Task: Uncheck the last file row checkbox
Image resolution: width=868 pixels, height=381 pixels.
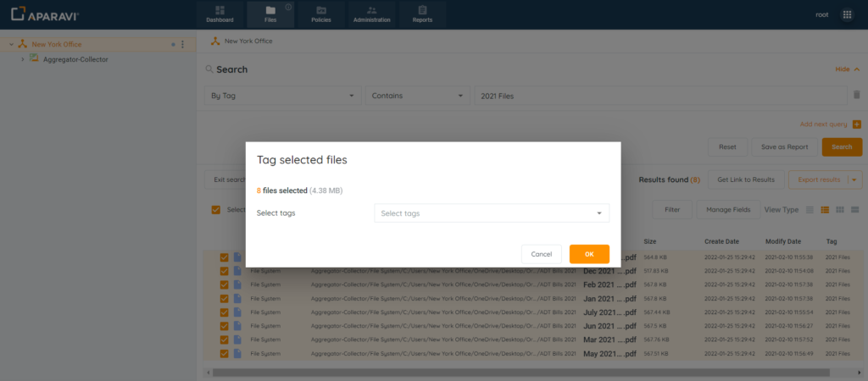Action: 224,353
